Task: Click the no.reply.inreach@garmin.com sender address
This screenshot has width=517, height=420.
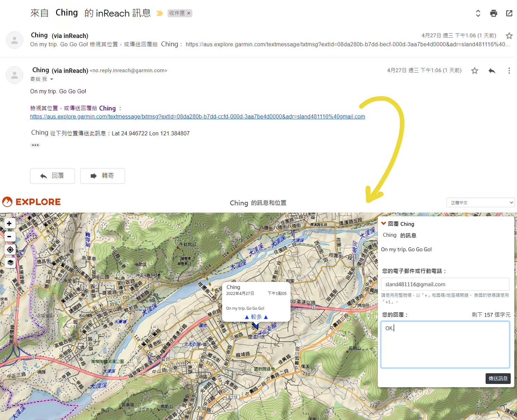Action: point(128,70)
